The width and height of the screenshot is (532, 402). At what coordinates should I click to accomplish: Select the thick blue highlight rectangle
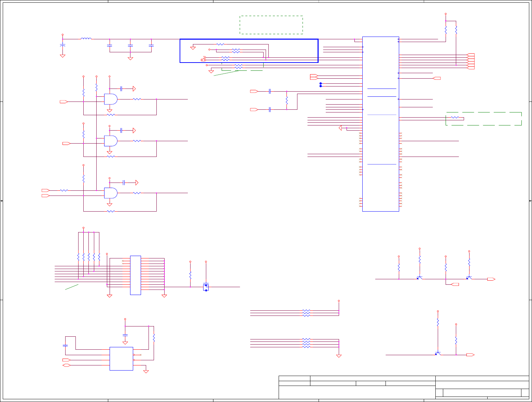click(x=249, y=51)
